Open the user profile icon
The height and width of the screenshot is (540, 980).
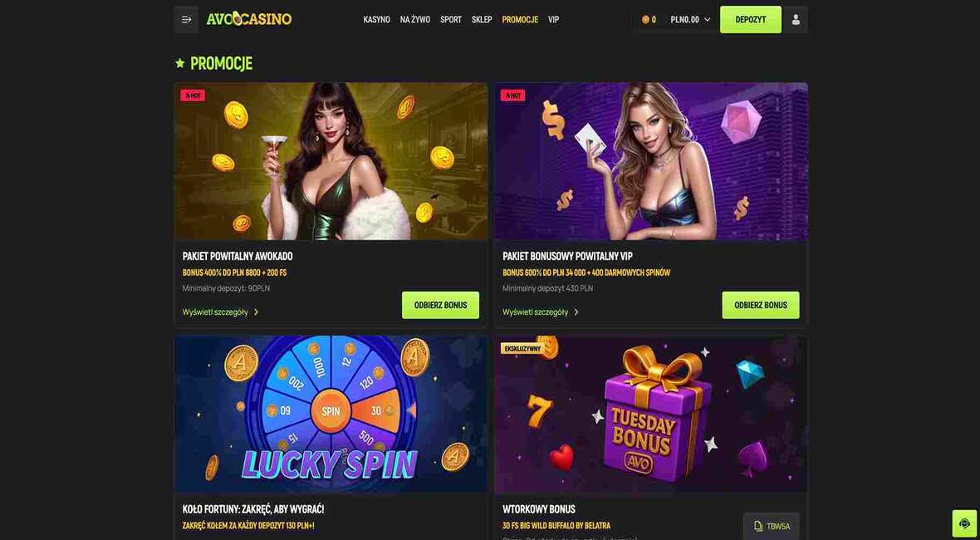(x=796, y=19)
